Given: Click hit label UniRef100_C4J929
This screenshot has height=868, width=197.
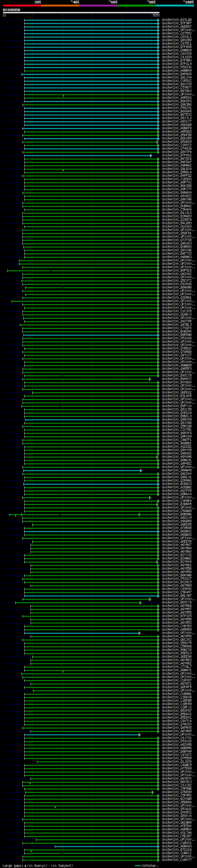Looking at the screenshot, I should point(177,57).
